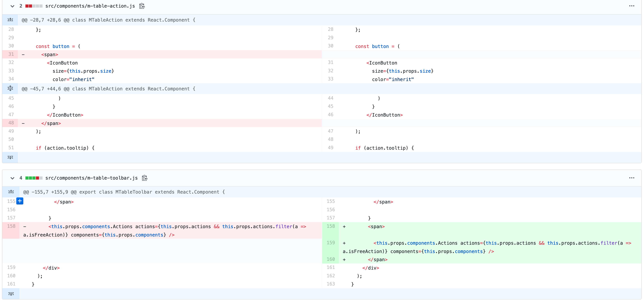Open the file src/components/m-table-toolbar.js
644x302 pixels.
(x=91, y=178)
